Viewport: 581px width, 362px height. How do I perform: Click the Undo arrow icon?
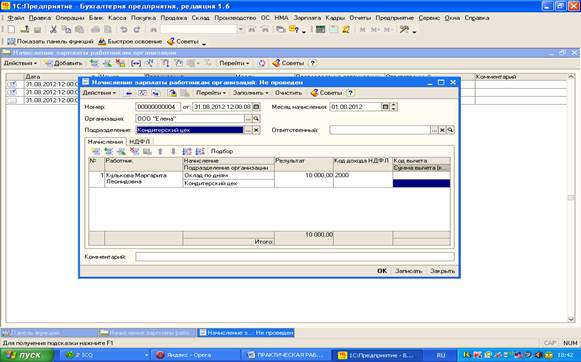point(124,30)
